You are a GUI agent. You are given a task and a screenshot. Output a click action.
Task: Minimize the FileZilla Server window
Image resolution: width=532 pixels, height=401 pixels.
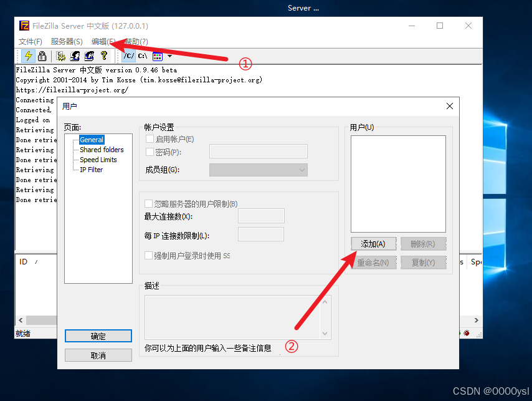412,26
